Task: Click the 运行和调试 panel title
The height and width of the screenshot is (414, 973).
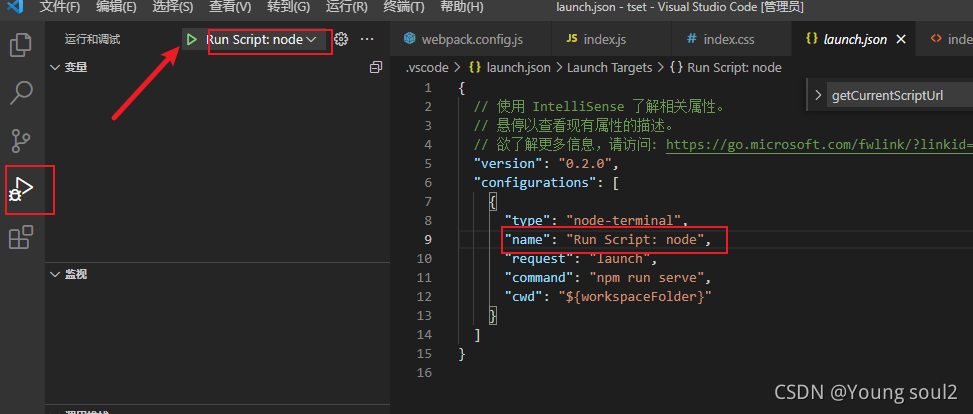Action: pyautogui.click(x=92, y=40)
